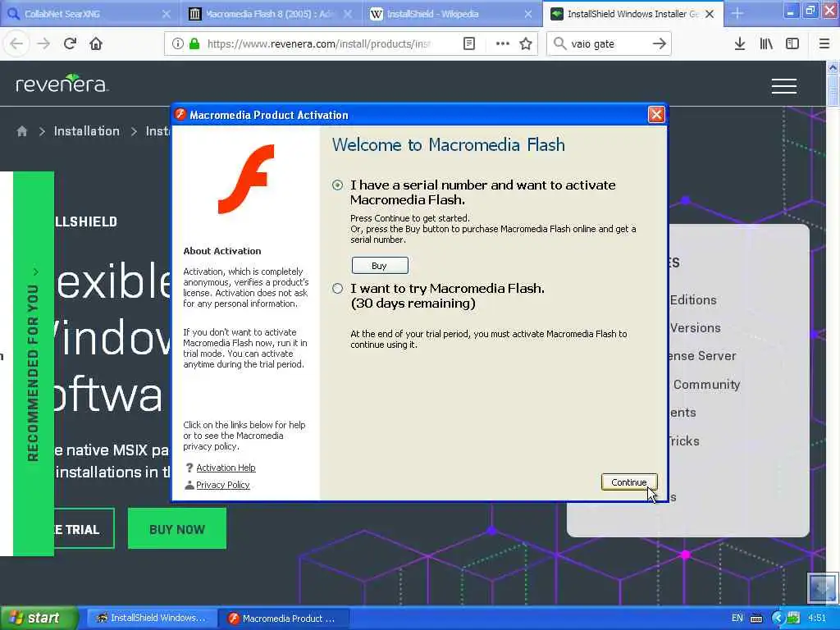Viewport: 840px width, 630px height.
Task: Open the Activation Help link
Action: [226, 468]
